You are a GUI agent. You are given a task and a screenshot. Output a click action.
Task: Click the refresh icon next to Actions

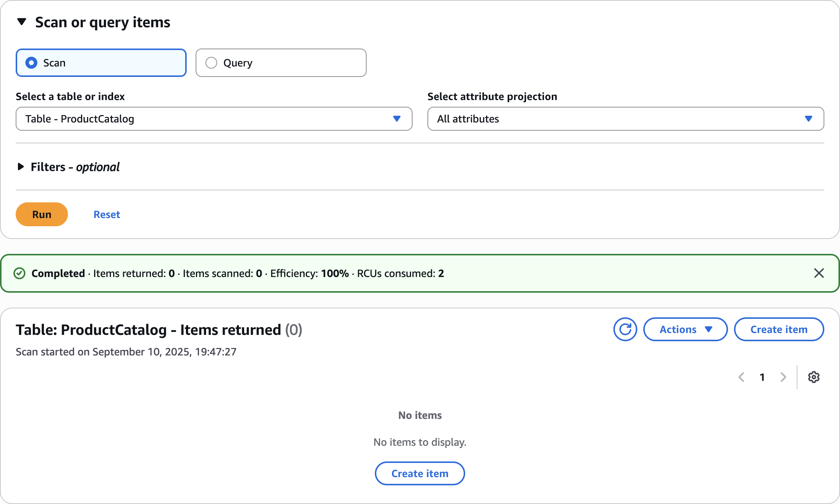[x=625, y=329]
